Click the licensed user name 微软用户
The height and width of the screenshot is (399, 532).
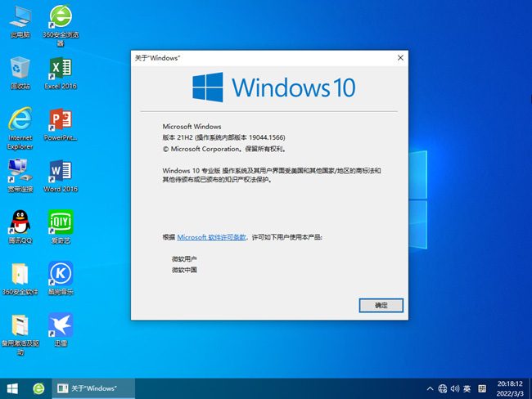point(184,259)
